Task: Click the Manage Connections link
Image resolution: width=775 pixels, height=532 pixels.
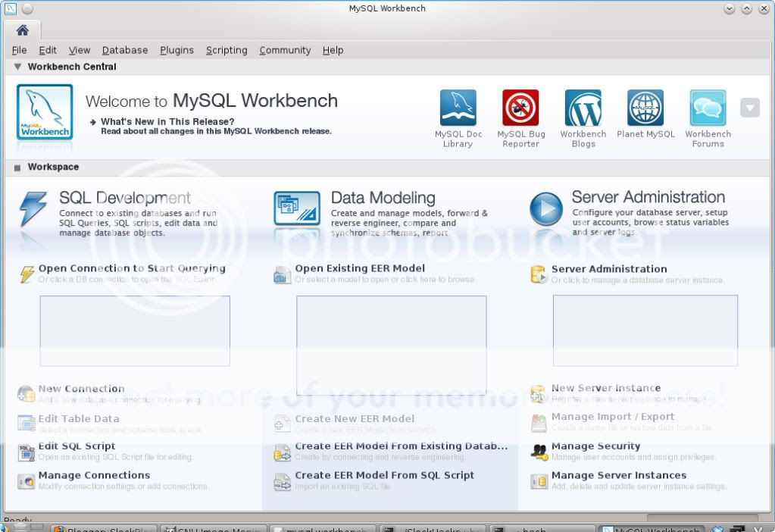Action: (x=95, y=475)
